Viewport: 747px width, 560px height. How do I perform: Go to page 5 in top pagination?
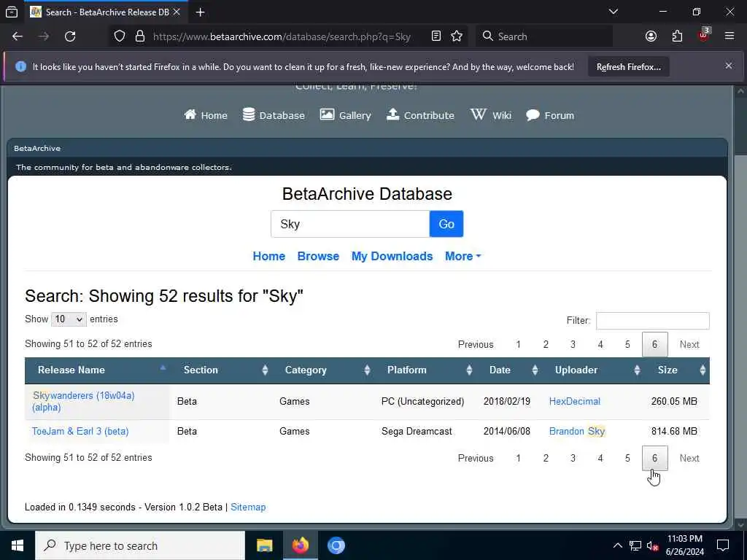(627, 344)
